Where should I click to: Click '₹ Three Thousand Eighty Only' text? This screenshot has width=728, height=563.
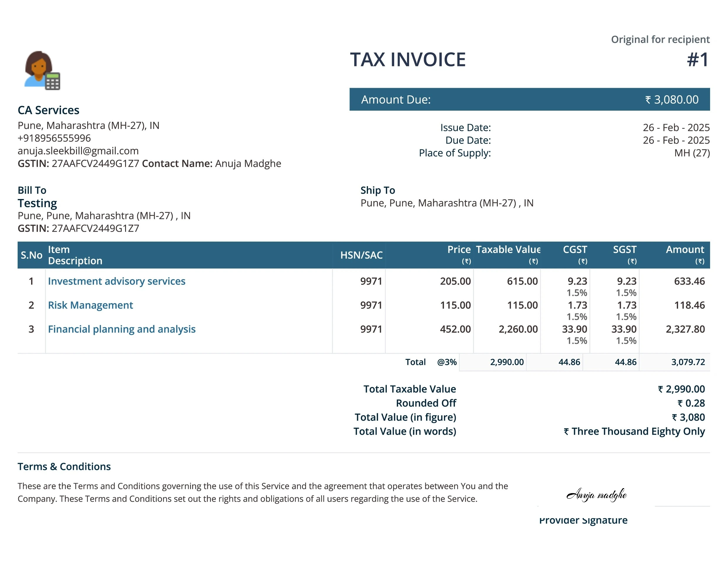[634, 431]
